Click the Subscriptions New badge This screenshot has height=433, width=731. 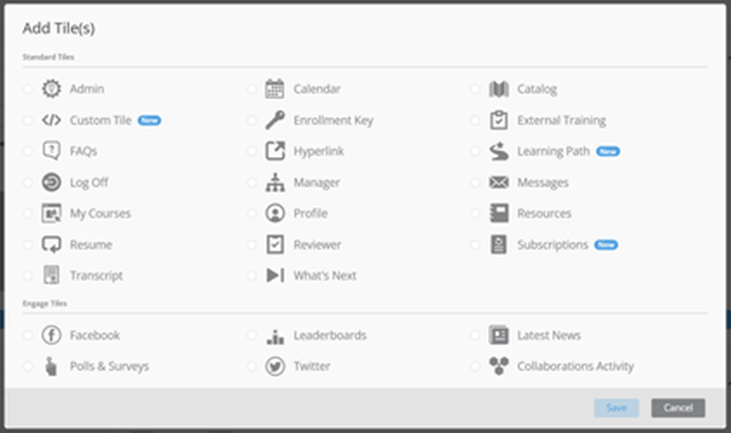606,245
